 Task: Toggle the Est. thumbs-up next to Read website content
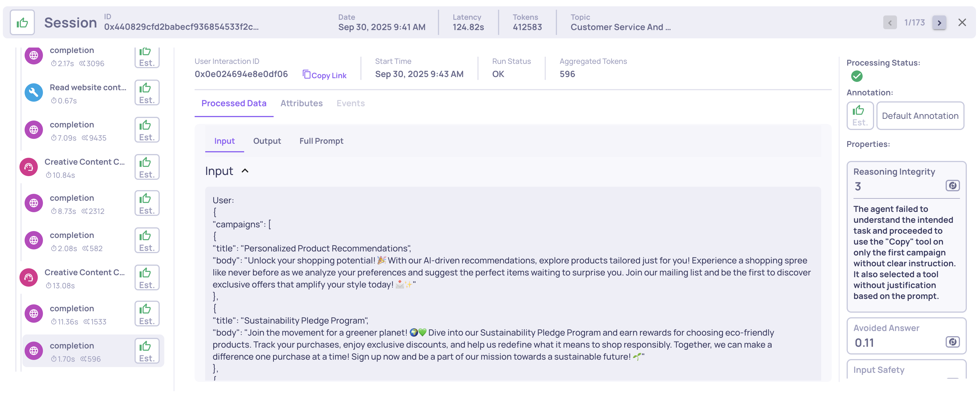[x=147, y=92]
